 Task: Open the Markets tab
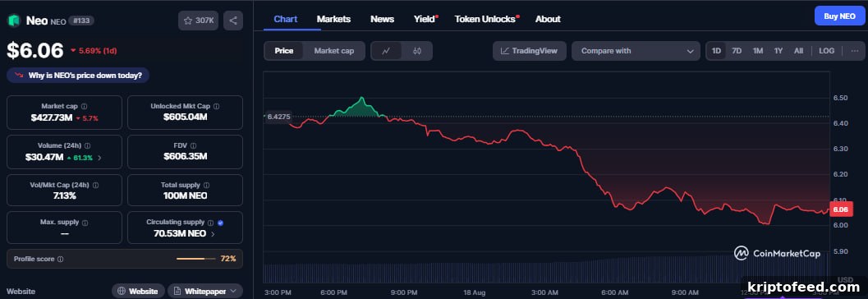point(333,19)
